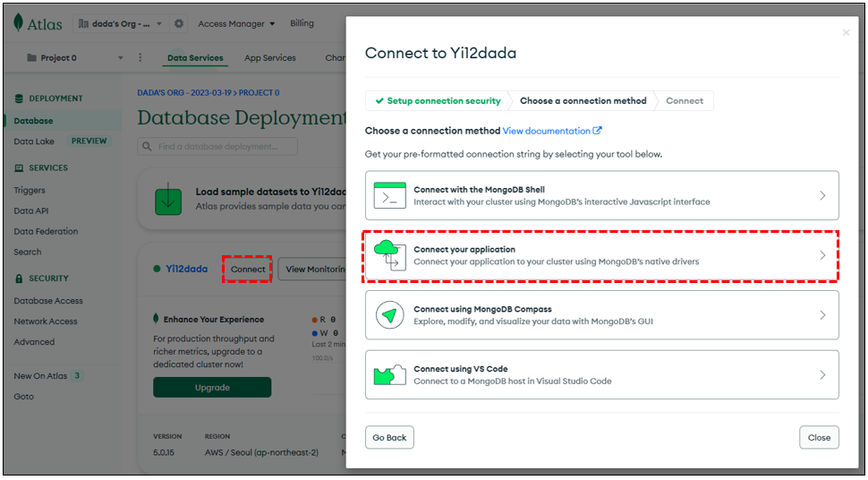Click the green Upgrade button

click(x=212, y=388)
